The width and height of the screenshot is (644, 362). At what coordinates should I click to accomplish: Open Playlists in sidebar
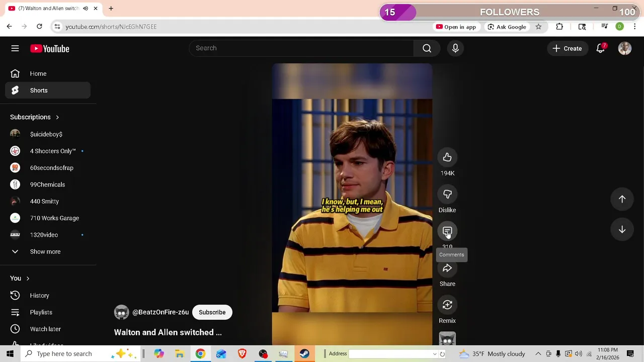point(48,312)
